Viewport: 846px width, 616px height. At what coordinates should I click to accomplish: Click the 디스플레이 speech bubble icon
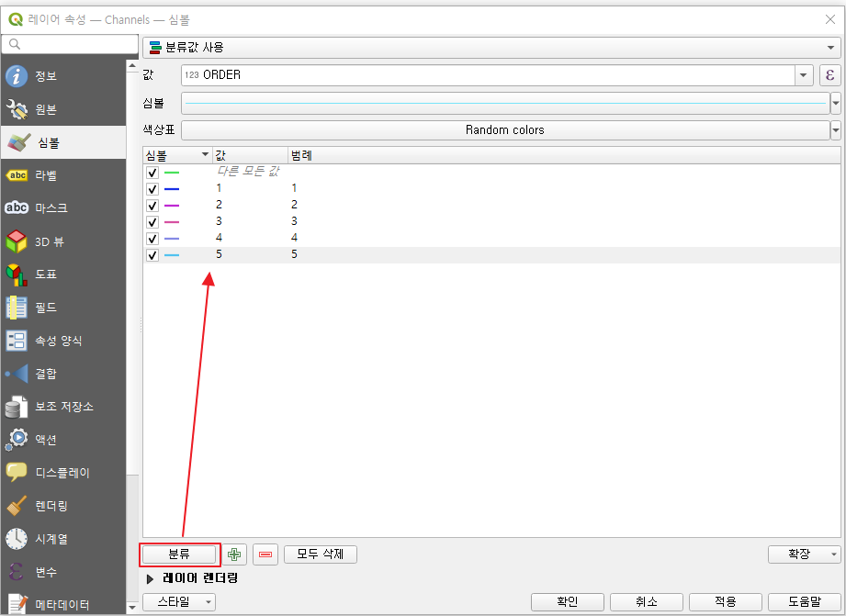click(17, 473)
